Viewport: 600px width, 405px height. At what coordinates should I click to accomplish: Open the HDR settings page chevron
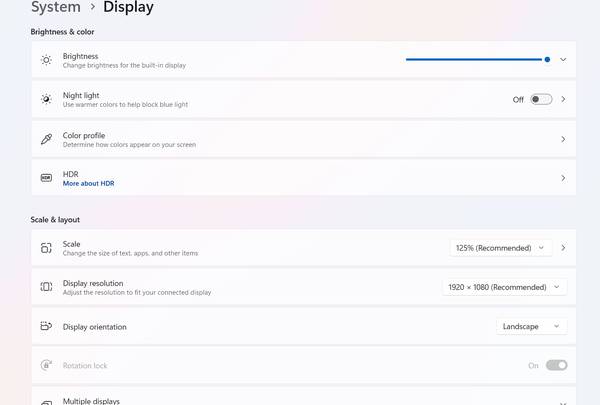point(563,178)
